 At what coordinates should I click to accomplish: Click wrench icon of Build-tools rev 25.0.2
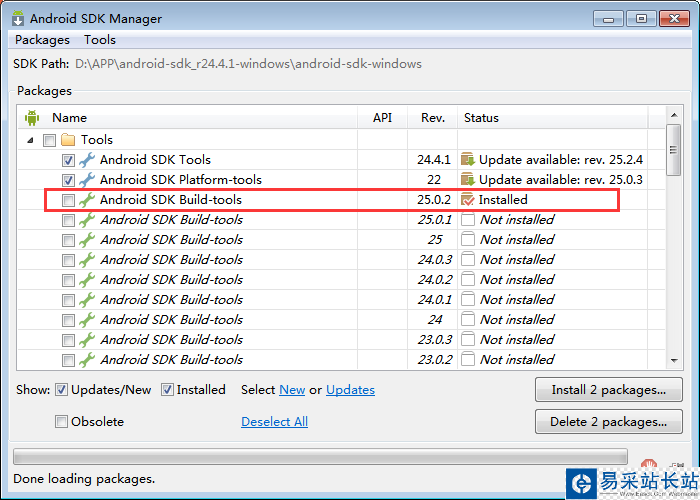87,200
